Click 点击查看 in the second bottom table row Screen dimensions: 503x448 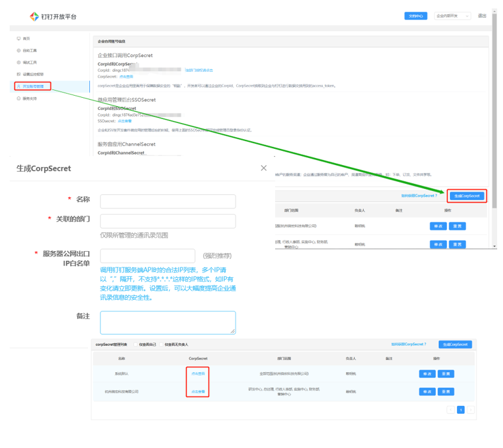point(198,392)
